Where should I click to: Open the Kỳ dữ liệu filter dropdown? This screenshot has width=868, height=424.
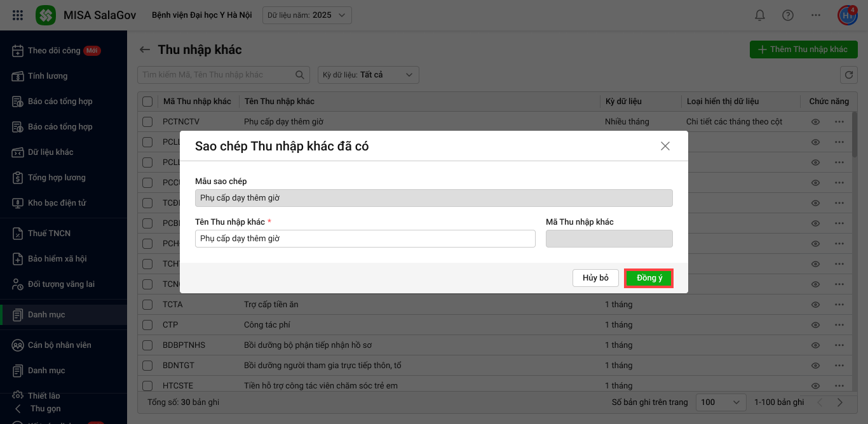pyautogui.click(x=369, y=75)
